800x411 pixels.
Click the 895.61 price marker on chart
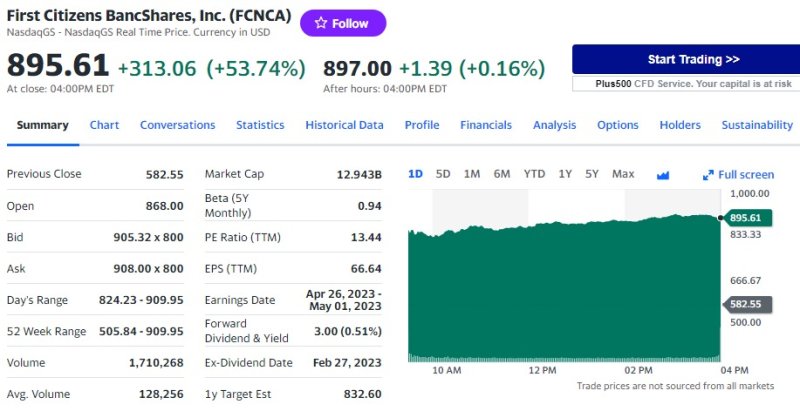coord(745,217)
